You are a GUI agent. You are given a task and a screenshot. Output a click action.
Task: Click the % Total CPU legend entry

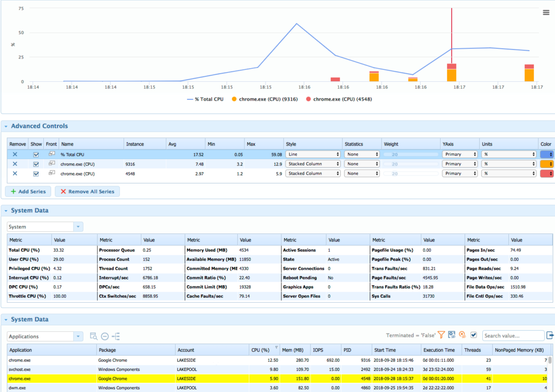[210, 99]
